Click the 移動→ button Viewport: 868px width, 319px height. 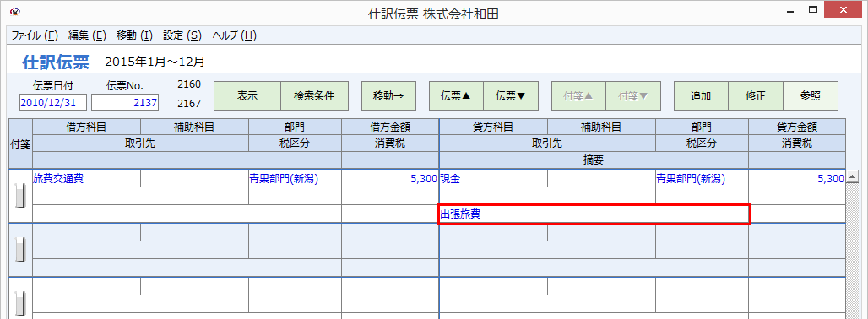(388, 95)
